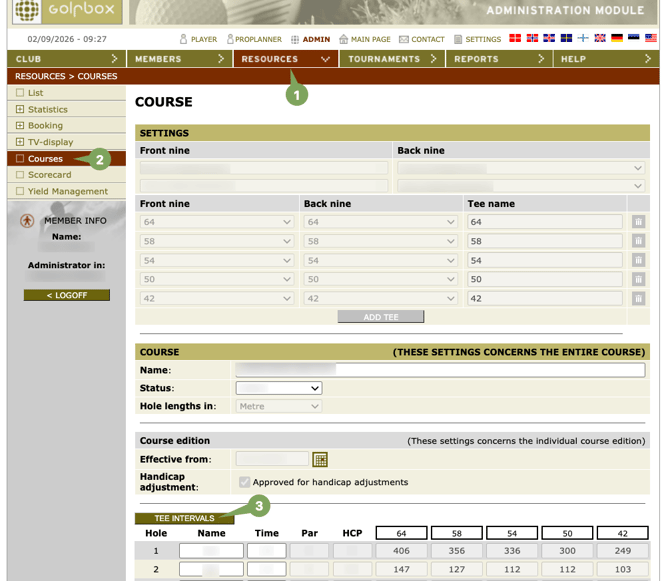Click hole 2 length 147 for tee 64

point(401,569)
